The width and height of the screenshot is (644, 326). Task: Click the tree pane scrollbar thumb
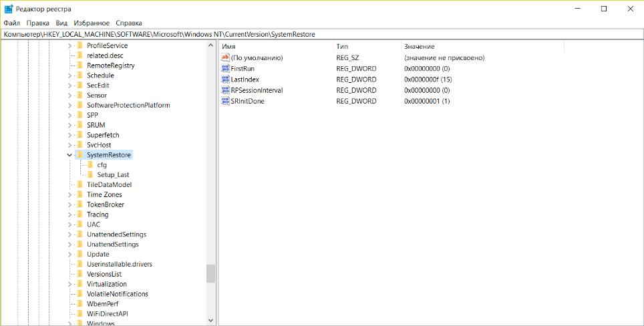tap(210, 273)
